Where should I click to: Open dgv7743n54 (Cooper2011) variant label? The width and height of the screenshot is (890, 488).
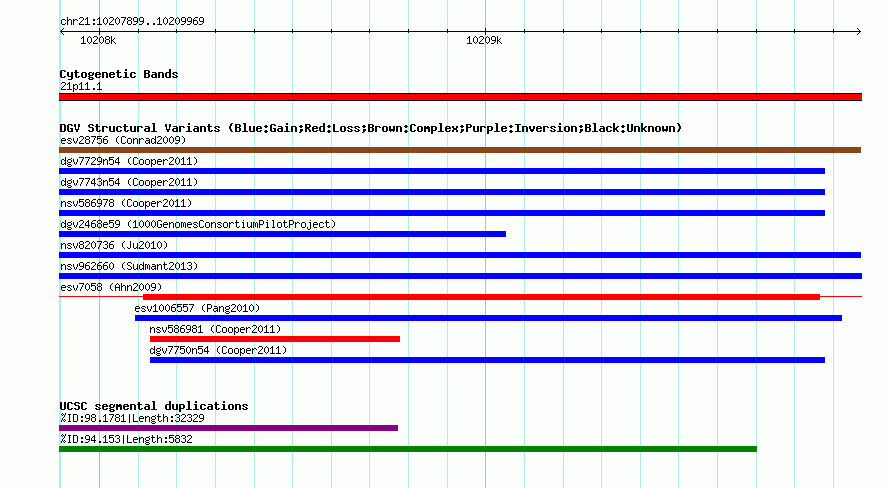pyautogui.click(x=129, y=182)
